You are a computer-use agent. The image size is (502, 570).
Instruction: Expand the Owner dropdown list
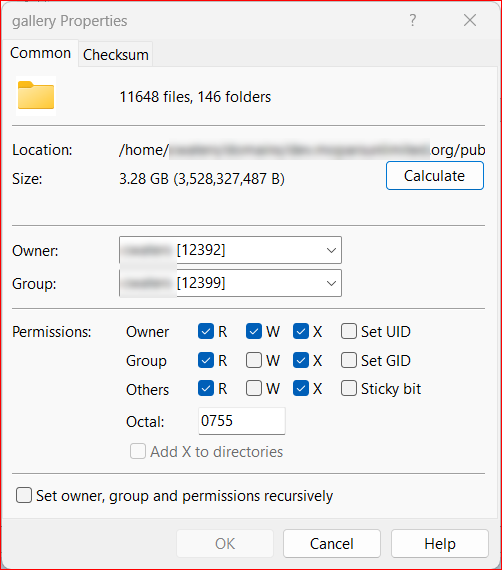tap(331, 250)
